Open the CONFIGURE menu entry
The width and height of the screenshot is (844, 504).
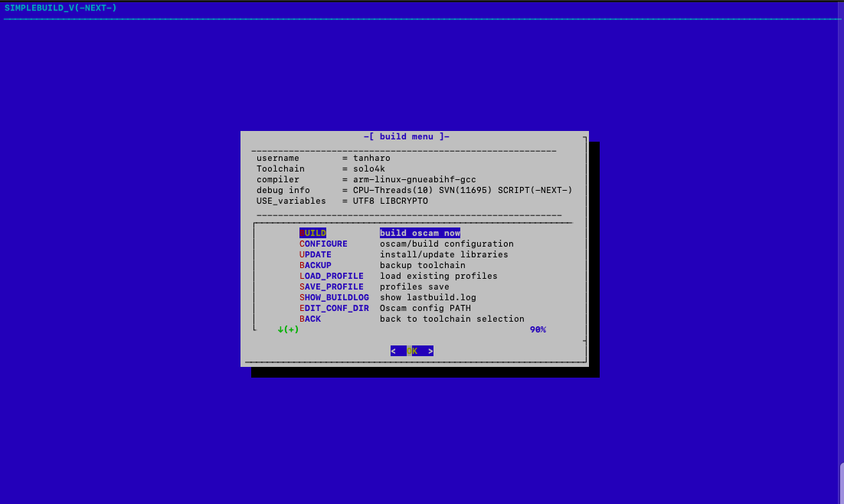pos(323,244)
